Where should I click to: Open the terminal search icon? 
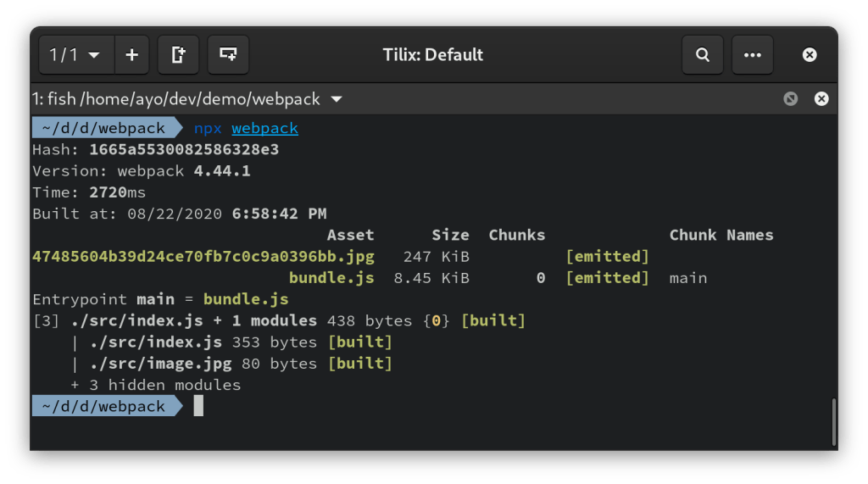click(x=703, y=55)
